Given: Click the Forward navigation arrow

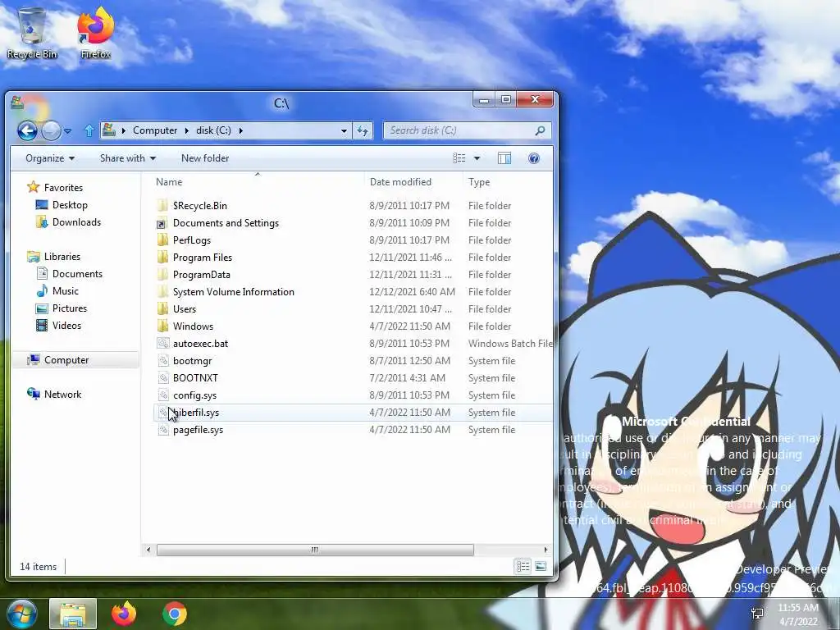Looking at the screenshot, I should 52,130.
